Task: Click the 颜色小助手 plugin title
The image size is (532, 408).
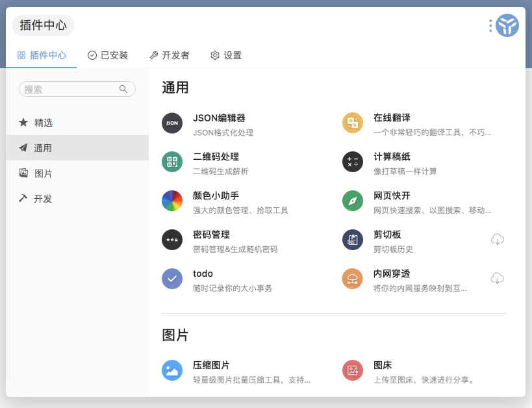Action: click(x=216, y=196)
